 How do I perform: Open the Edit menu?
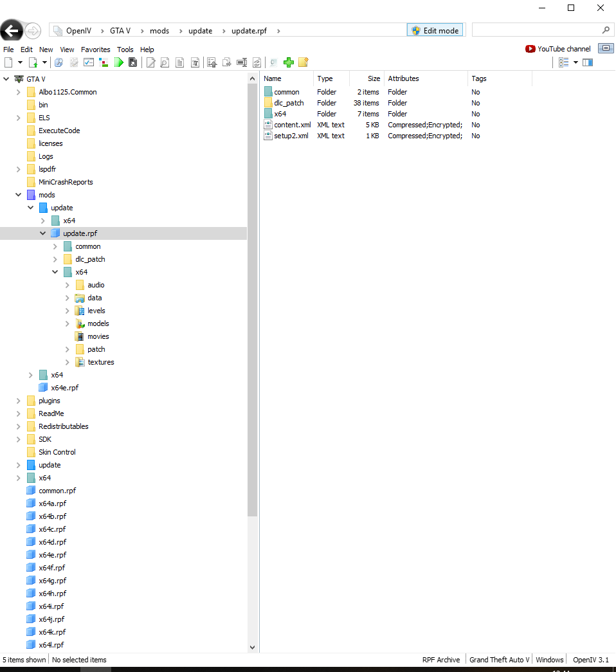click(x=26, y=50)
